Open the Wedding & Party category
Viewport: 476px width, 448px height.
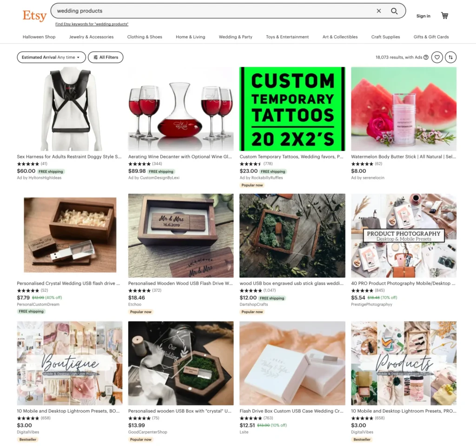236,37
